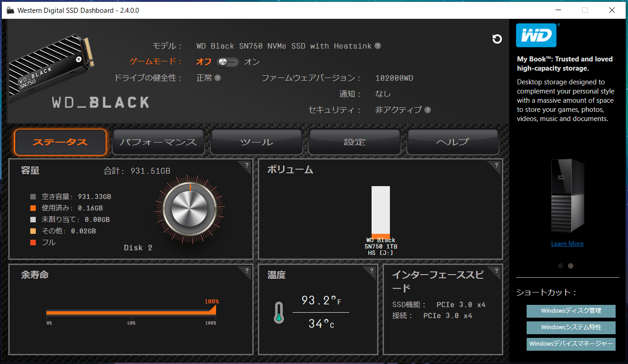Toggle the Game Mode switch

(x=228, y=62)
